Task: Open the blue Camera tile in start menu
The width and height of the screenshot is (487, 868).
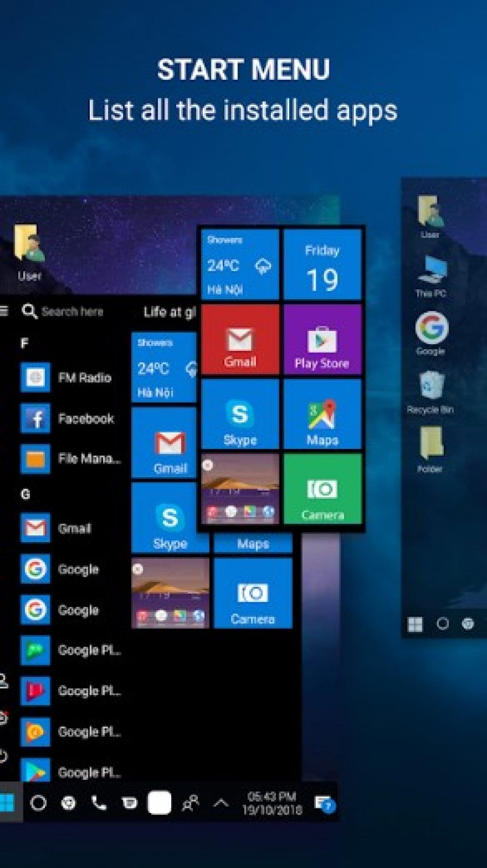Action: click(253, 593)
